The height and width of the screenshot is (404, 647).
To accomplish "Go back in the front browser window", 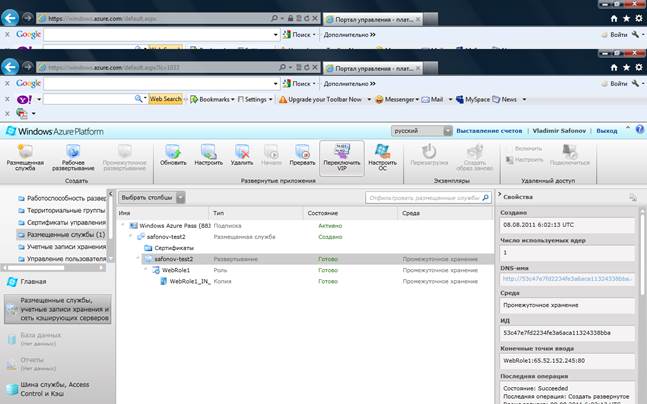I will [x=10, y=66].
